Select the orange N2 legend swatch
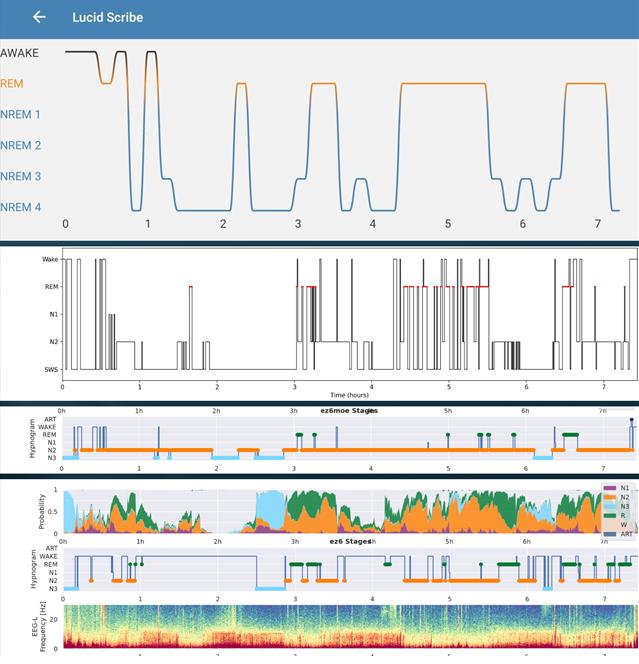Image resolution: width=639 pixels, height=664 pixels. (x=609, y=497)
